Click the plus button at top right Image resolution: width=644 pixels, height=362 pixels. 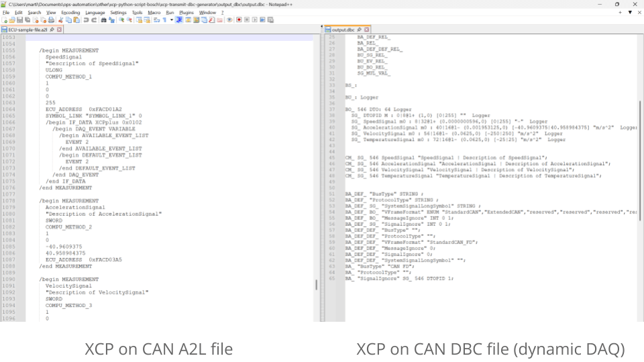[620, 13]
